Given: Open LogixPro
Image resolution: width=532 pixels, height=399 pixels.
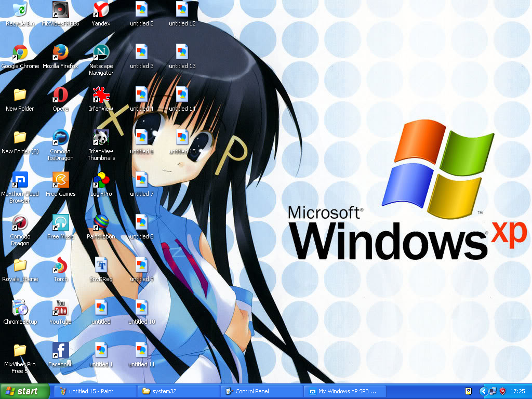Looking at the screenshot, I should (x=101, y=182).
